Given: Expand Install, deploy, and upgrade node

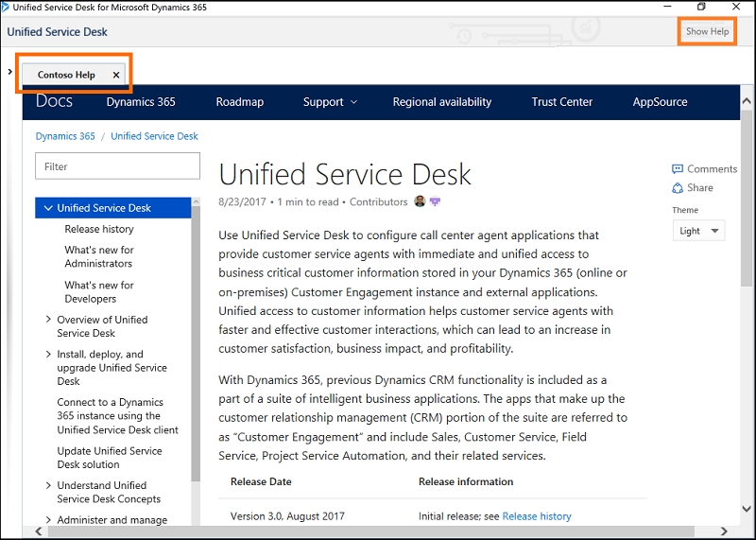Looking at the screenshot, I should (x=48, y=355).
